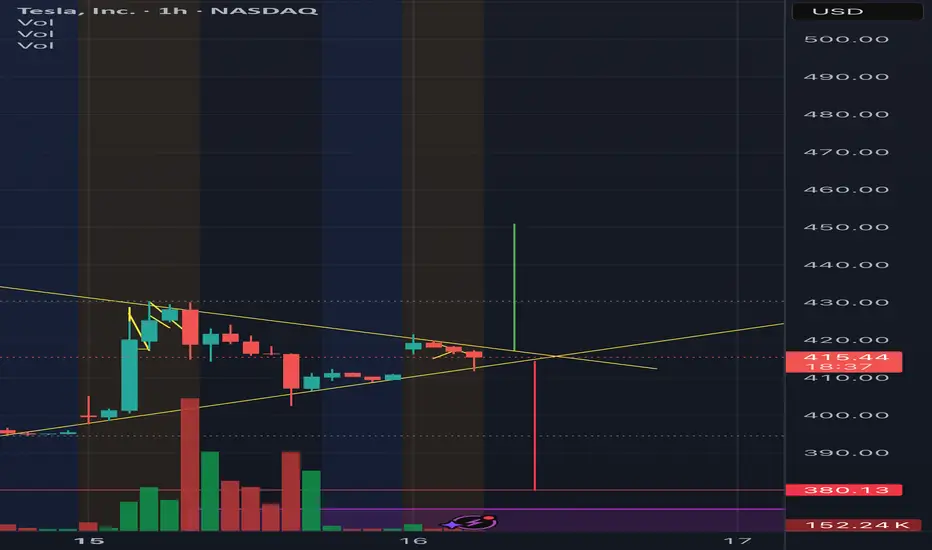Viewport: 932px width, 550px height.
Task: Click the 152.24 K volume value label
Action: coord(854,524)
